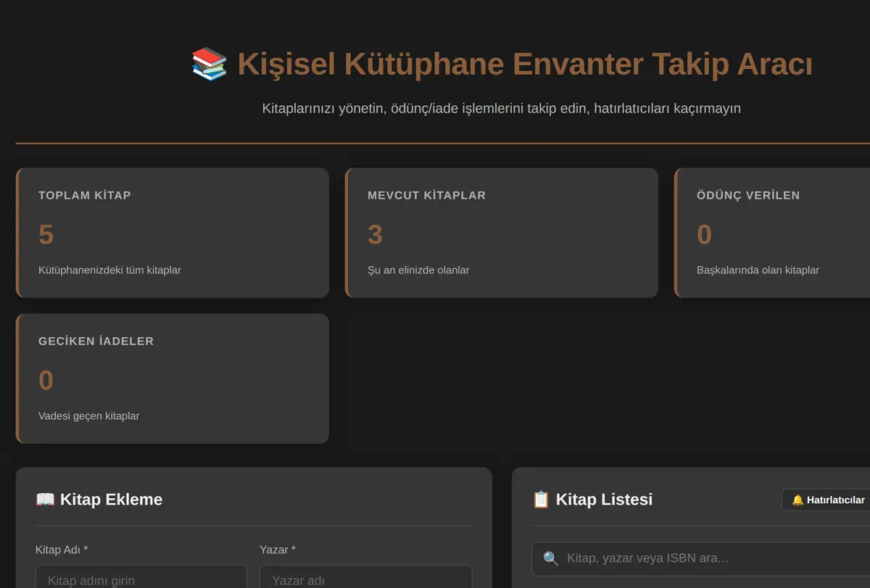Click the open book icon by Kitap Ekleme
The image size is (870, 588).
click(45, 499)
